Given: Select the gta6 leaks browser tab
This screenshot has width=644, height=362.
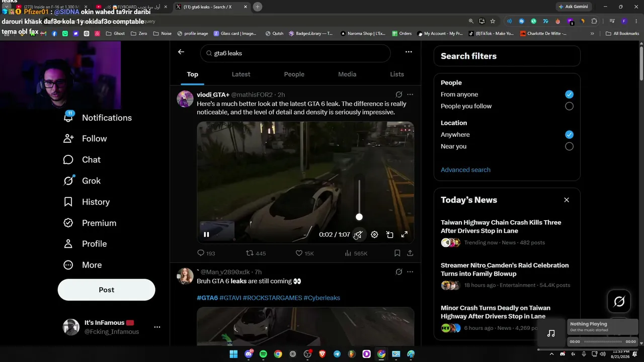Looking at the screenshot, I should pos(211,7).
